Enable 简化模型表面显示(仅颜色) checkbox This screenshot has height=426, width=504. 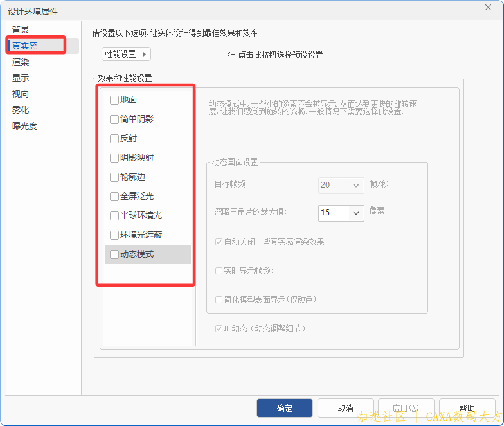(219, 299)
